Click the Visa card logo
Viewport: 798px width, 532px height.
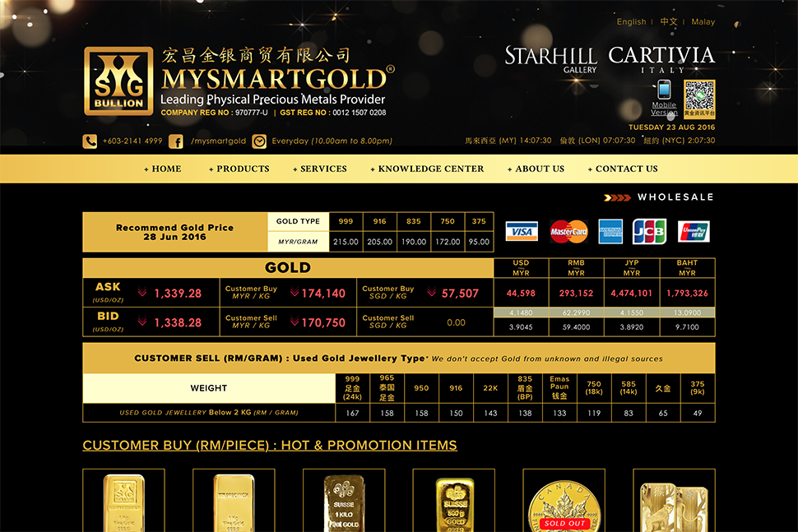(x=522, y=232)
